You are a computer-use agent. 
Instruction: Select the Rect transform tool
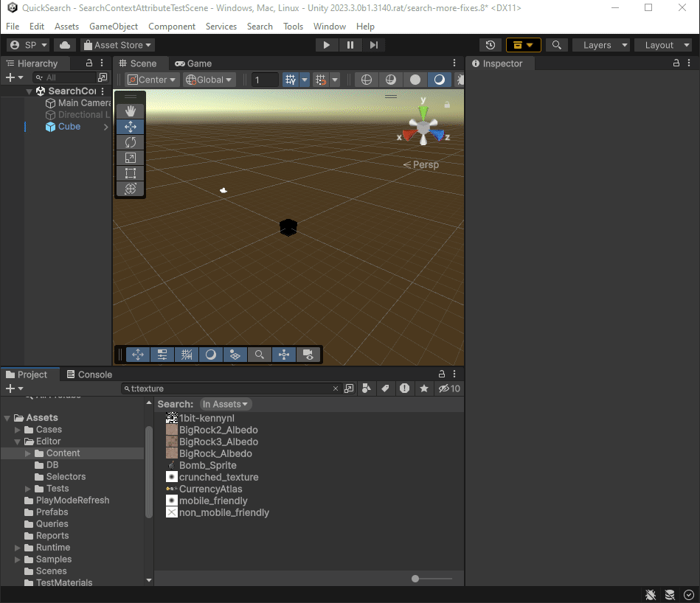[131, 173]
